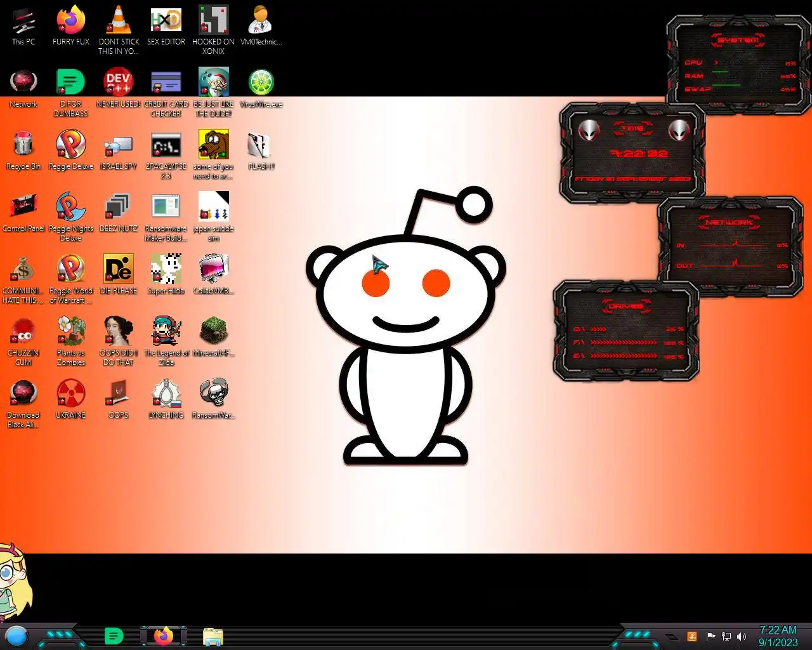This screenshot has height=650, width=812.
Task: Click the F:\ drive usage bar in DRIVES widget
Action: click(628, 342)
